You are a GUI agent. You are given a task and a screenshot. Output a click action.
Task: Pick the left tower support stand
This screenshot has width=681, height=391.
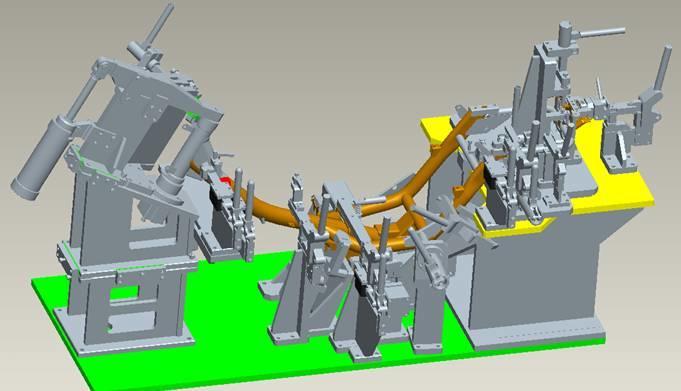click(x=126, y=261)
